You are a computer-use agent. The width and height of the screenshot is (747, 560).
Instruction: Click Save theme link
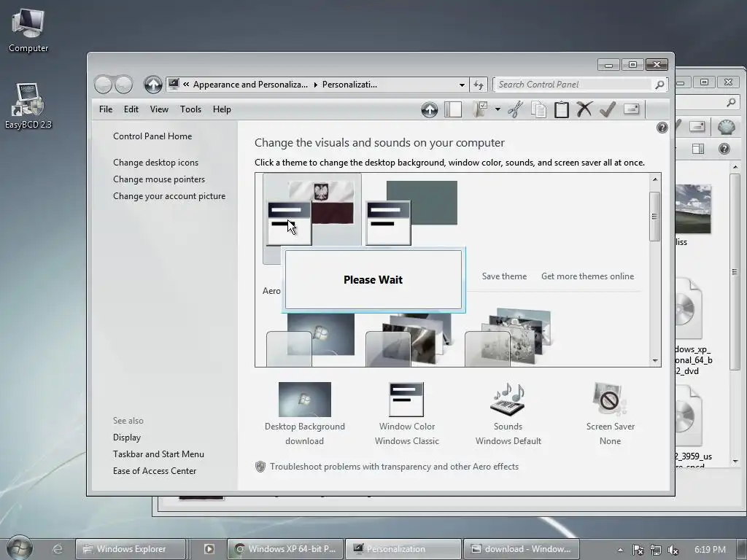click(x=504, y=276)
